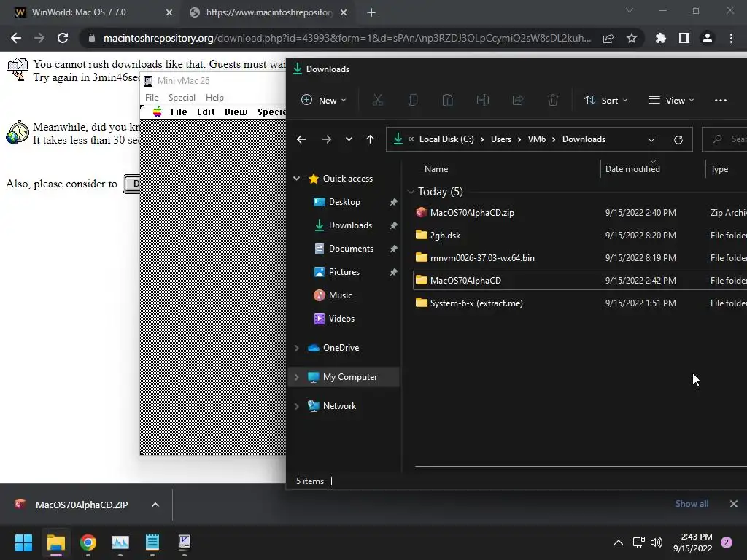Open the Sort dropdown in Explorer
Image resolution: width=747 pixels, height=560 pixels.
(x=606, y=101)
